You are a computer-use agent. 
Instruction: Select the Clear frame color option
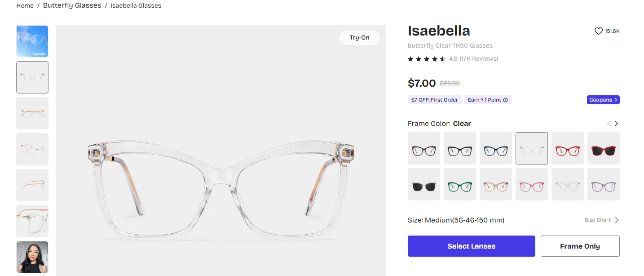(x=531, y=148)
